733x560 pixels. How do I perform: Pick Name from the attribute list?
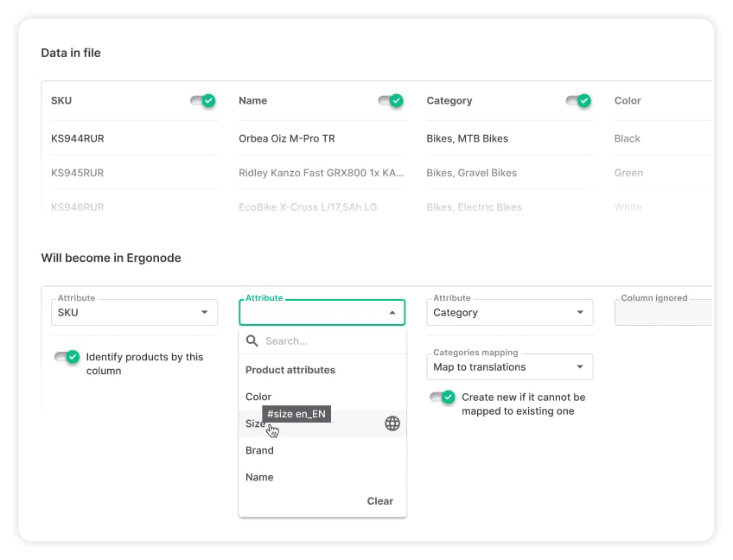[259, 477]
